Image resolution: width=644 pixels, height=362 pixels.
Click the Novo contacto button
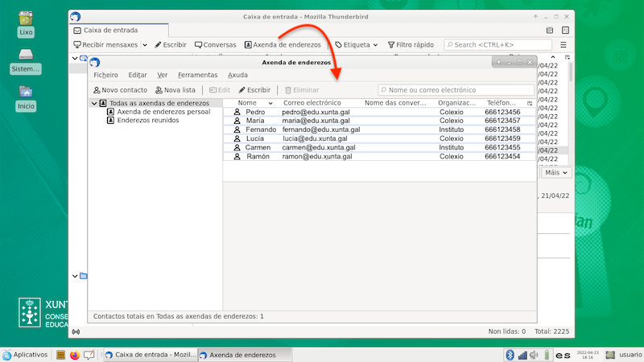click(121, 90)
